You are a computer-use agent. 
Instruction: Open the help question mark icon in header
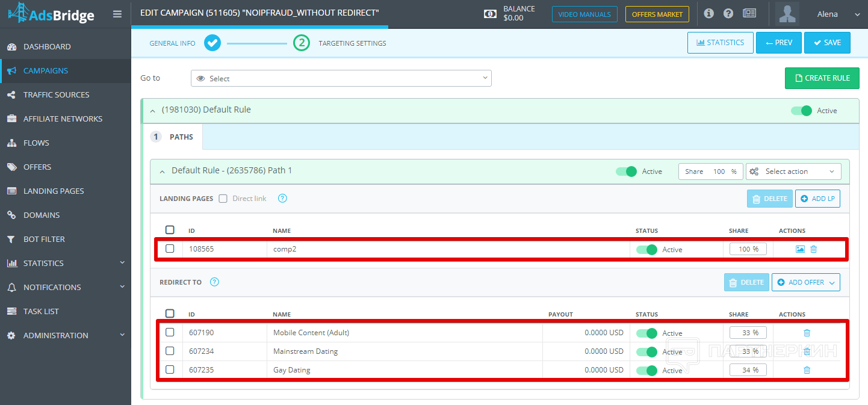click(x=728, y=14)
